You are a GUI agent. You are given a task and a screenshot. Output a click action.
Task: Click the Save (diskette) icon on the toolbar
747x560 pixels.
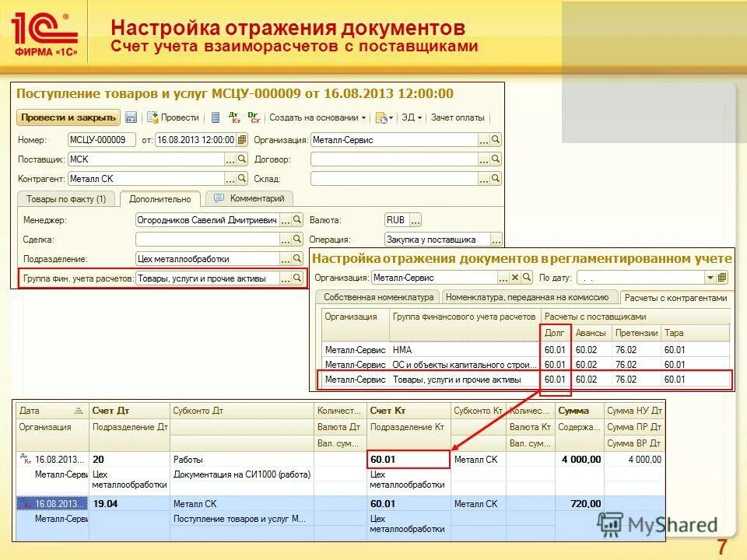pyautogui.click(x=132, y=118)
